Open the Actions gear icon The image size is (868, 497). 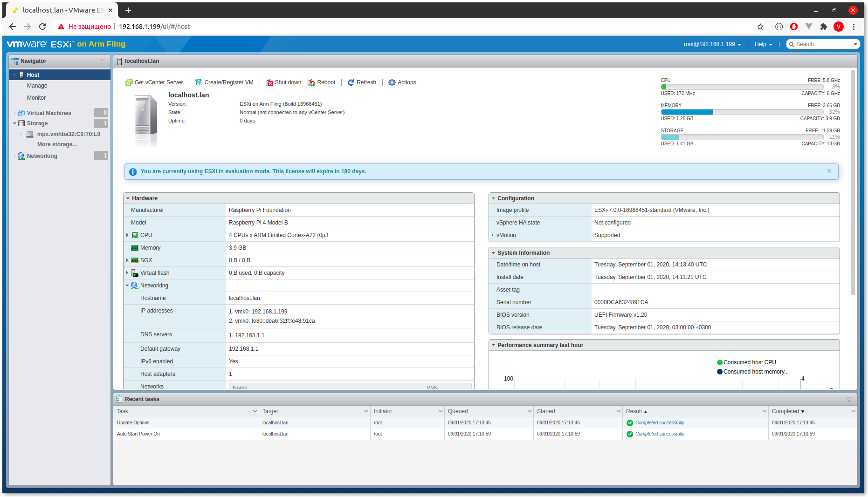[392, 82]
